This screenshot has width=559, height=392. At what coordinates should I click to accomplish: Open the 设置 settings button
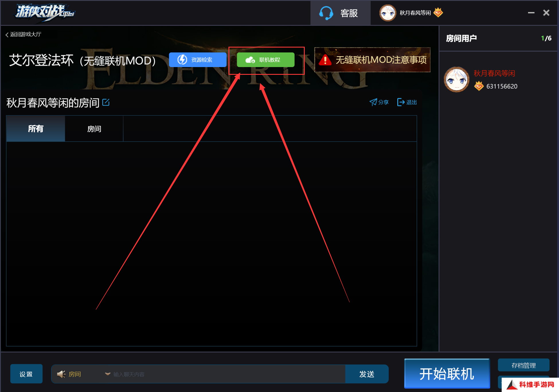click(26, 374)
